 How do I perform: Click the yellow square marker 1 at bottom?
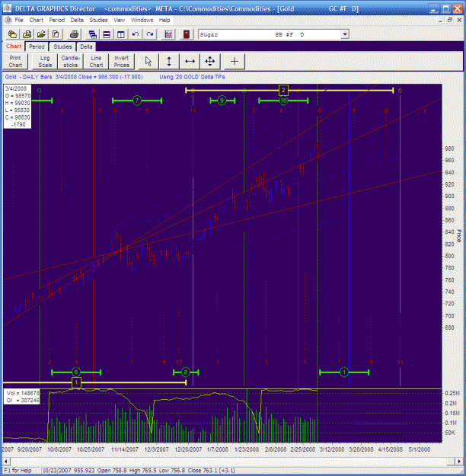(x=76, y=382)
